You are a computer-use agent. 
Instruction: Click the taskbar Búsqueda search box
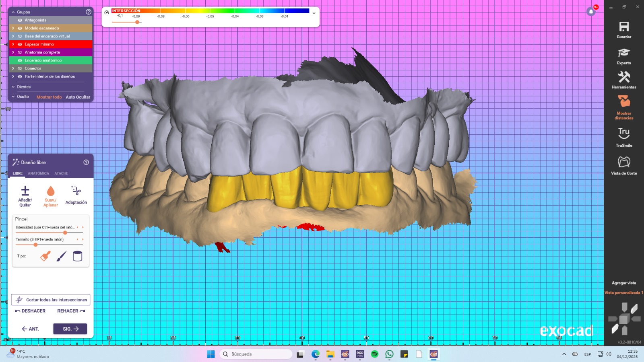pos(256,354)
